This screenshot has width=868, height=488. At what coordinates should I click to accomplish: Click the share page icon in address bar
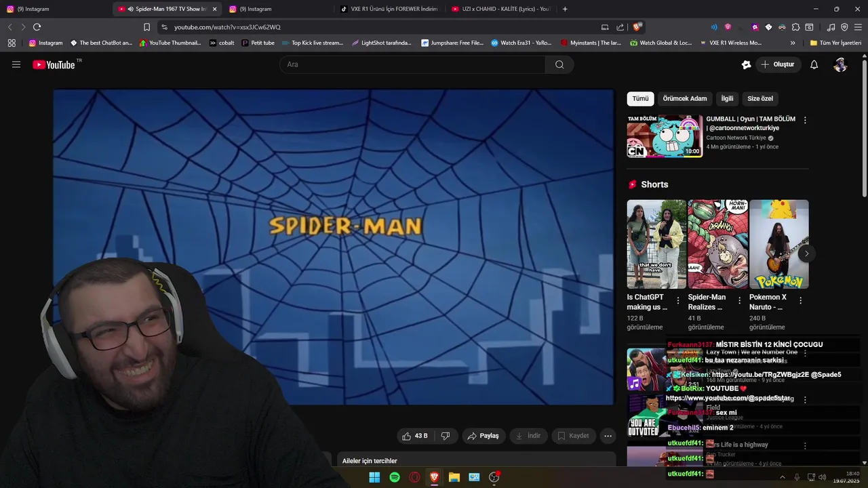(x=620, y=27)
